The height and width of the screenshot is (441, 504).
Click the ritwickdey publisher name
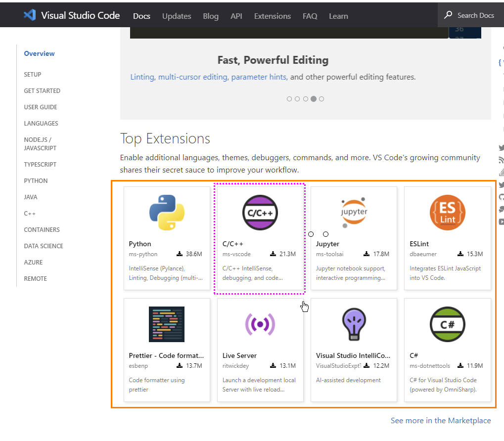pyautogui.click(x=235, y=366)
